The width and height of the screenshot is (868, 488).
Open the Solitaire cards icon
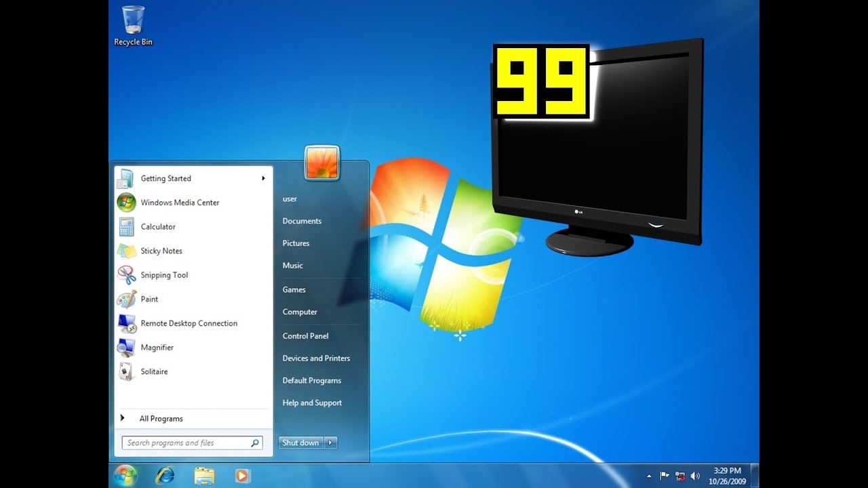(126, 371)
